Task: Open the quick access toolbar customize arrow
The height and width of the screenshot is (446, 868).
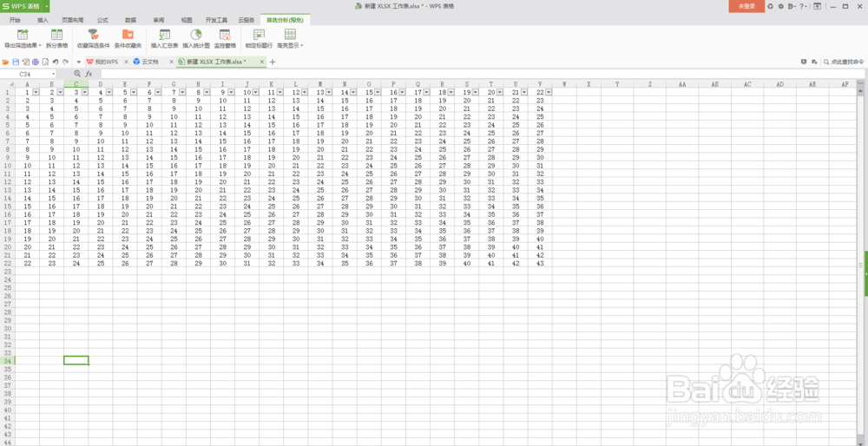Action: [x=79, y=62]
